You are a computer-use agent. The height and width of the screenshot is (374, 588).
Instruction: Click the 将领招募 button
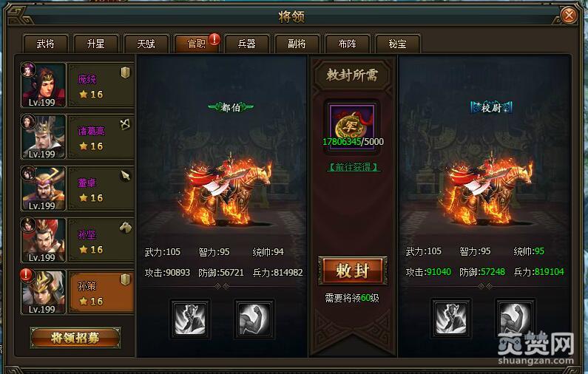click(x=75, y=338)
